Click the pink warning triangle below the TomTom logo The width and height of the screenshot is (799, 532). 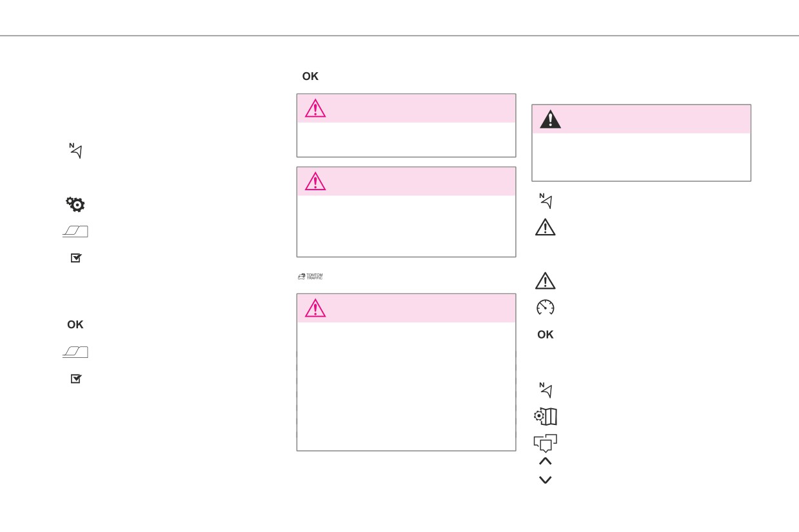(315, 308)
